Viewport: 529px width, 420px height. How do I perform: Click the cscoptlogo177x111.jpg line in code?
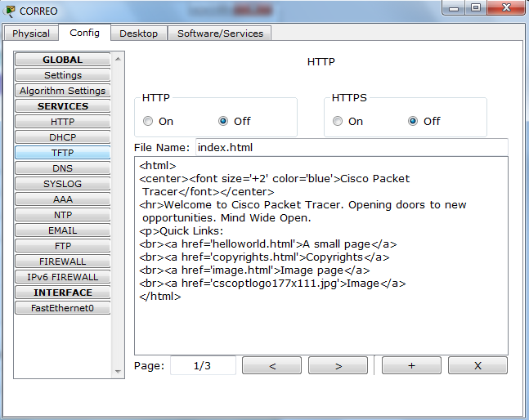click(x=272, y=284)
